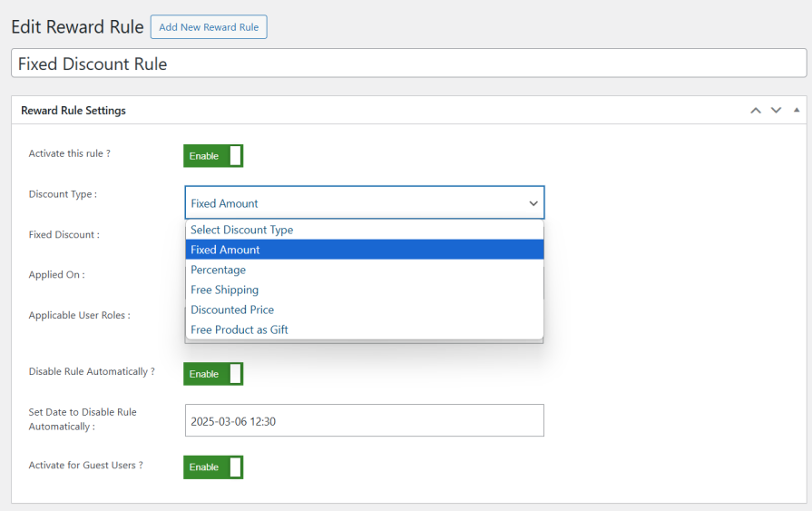Click the 'Reward Rule Settings' panel title
812x511 pixels.
click(73, 111)
